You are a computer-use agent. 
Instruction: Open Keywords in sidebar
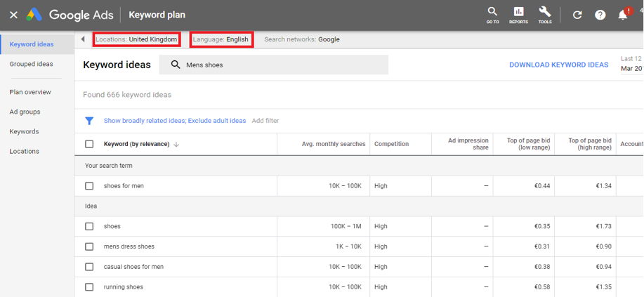[25, 131]
